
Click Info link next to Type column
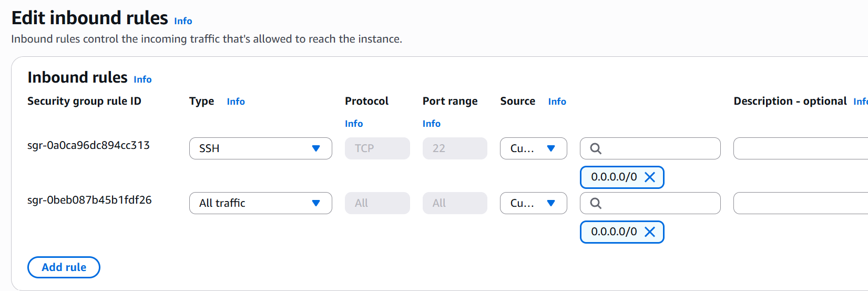point(236,102)
